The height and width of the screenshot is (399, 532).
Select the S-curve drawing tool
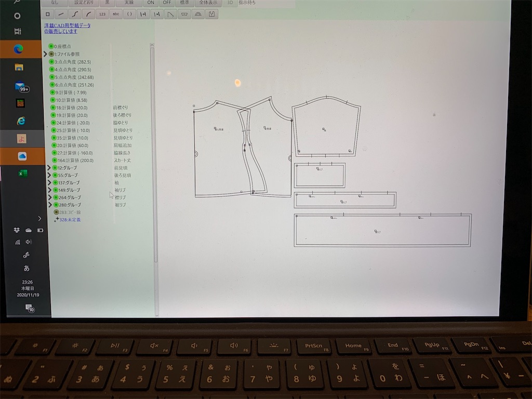(75, 14)
